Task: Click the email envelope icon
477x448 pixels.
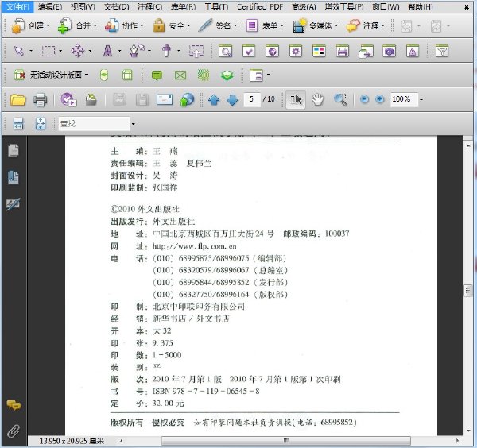Action: point(165,99)
